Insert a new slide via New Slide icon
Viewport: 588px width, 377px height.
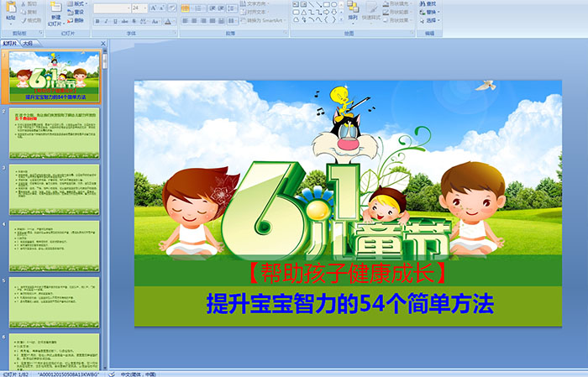[x=56, y=8]
